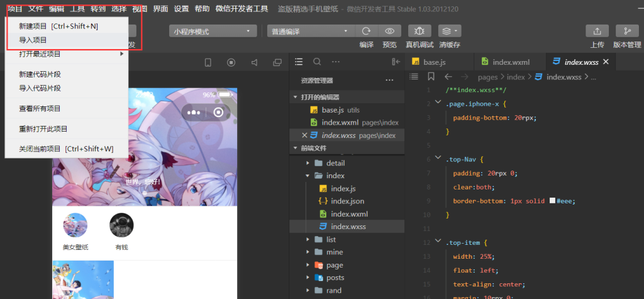644x299 pixels.
Task: Open the 打开最近项目 submenu
Action: pos(67,54)
